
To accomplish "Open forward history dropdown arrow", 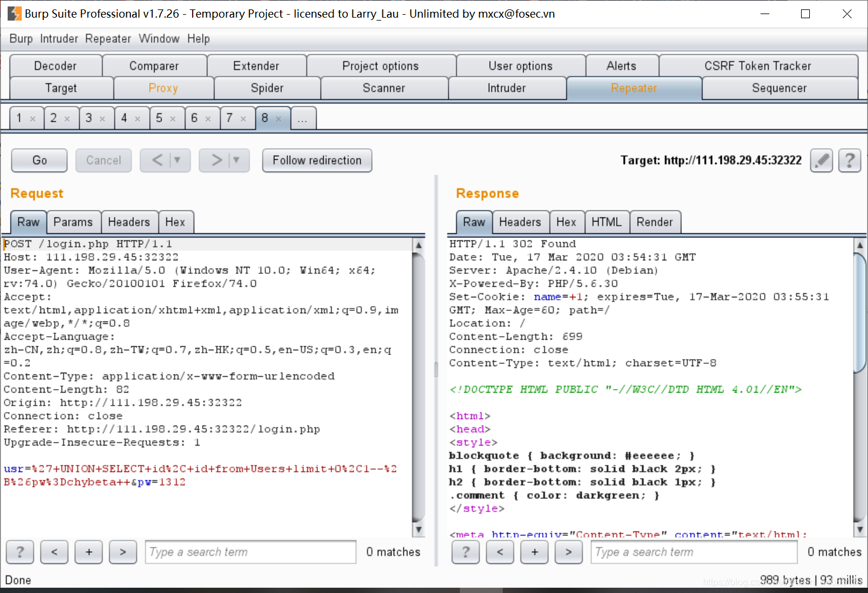I will [238, 160].
